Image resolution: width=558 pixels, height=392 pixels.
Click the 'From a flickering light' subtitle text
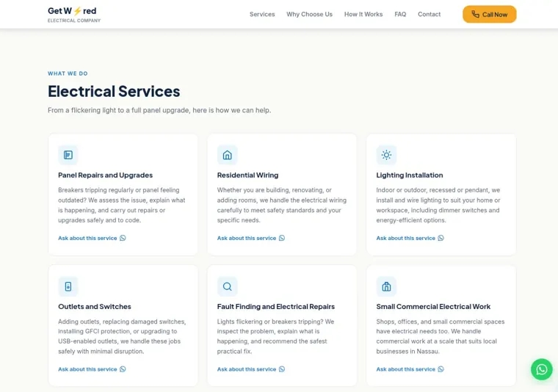click(x=159, y=110)
